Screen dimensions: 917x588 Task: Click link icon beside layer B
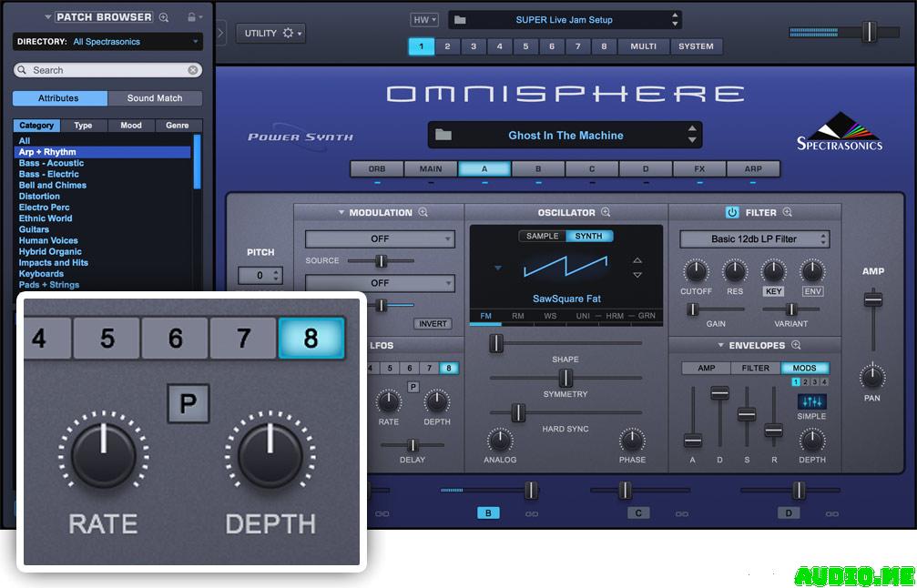[x=532, y=513]
